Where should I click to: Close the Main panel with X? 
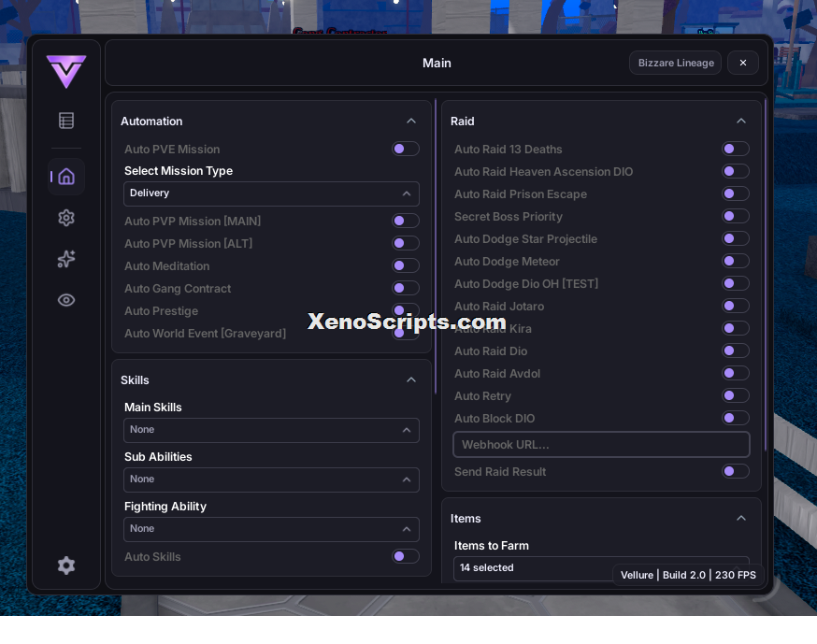(743, 63)
